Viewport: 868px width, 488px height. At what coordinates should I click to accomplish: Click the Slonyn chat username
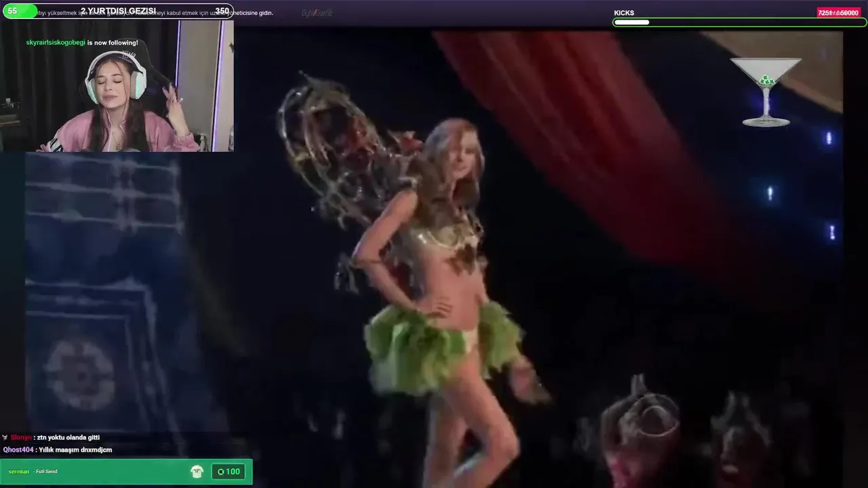pos(21,438)
